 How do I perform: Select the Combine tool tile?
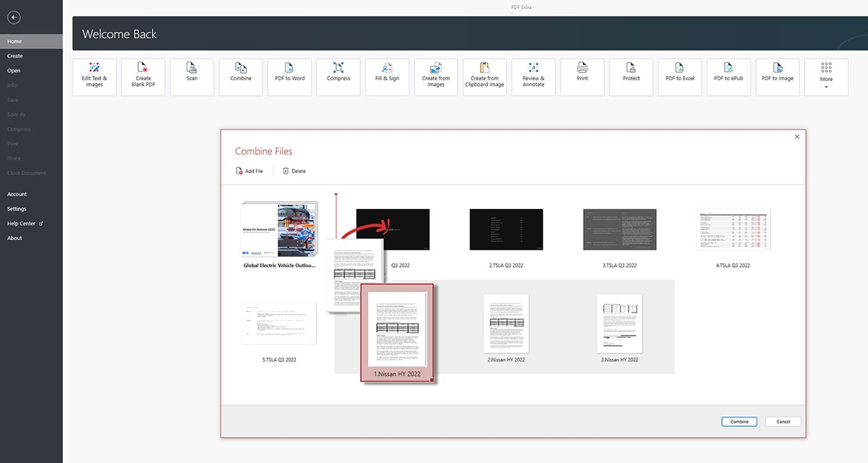[241, 77]
